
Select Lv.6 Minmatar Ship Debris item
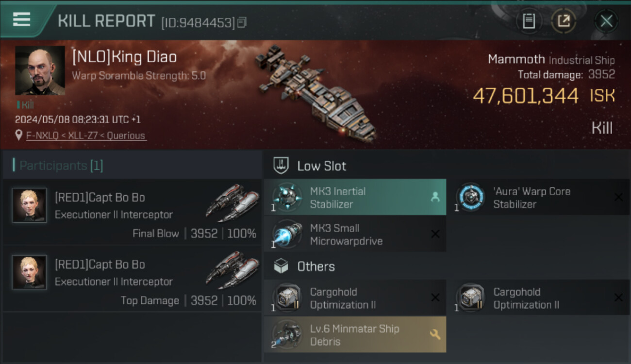point(355,334)
